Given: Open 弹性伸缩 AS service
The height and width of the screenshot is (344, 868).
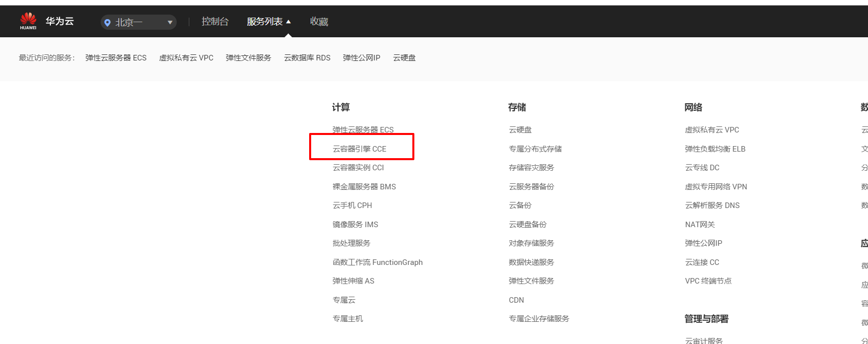Looking at the screenshot, I should pyautogui.click(x=353, y=281).
